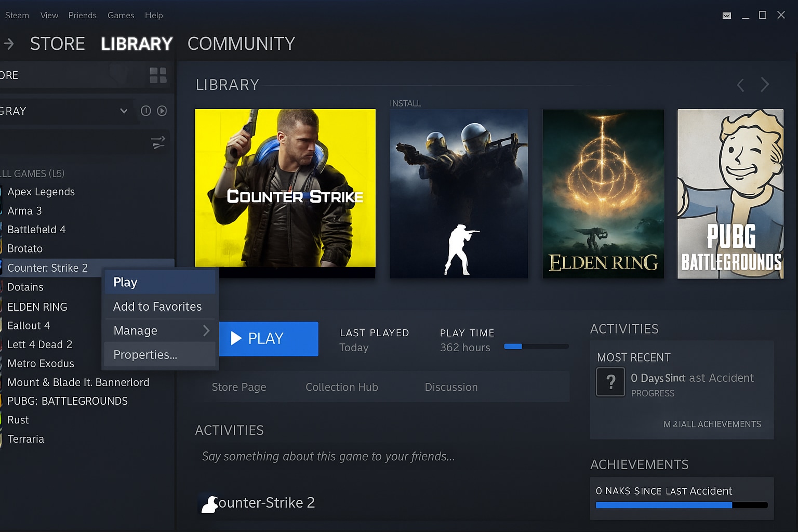Image resolution: width=798 pixels, height=532 pixels.
Task: Open the Steam menu
Action: [17, 16]
